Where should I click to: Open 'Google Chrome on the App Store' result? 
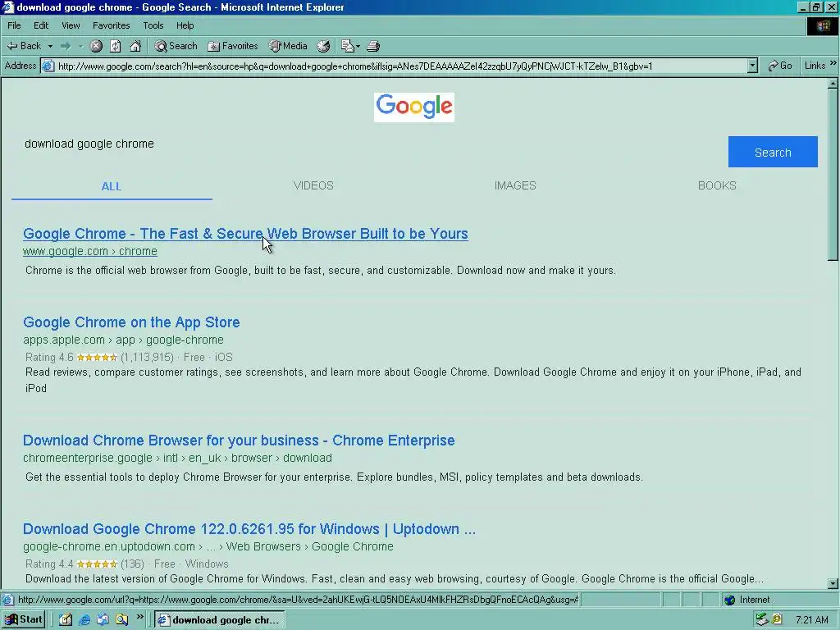click(x=131, y=322)
